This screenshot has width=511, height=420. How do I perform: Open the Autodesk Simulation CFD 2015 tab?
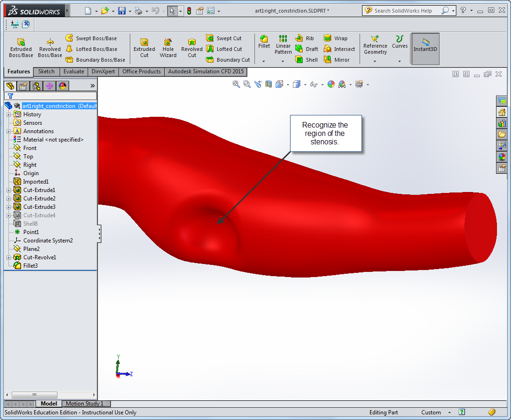click(x=206, y=71)
